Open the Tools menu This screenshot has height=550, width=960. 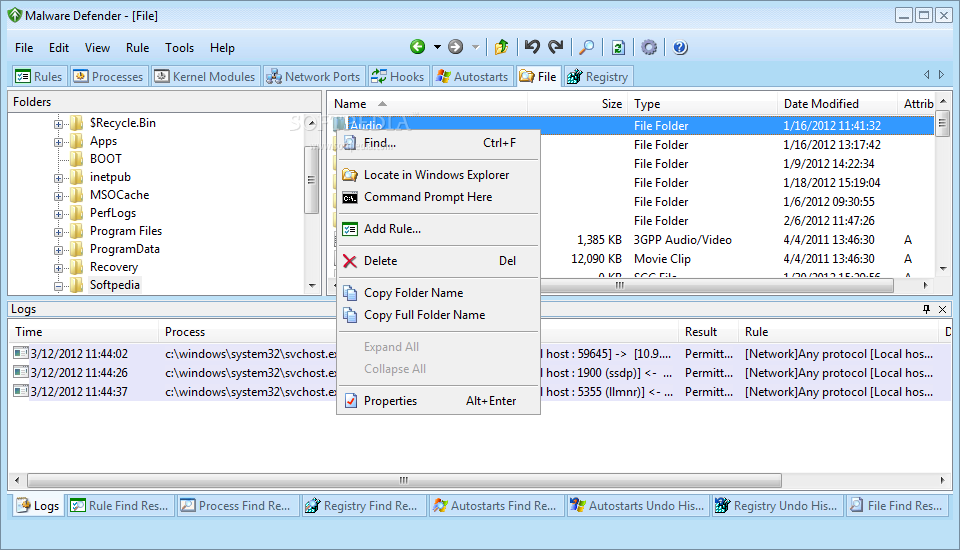(179, 48)
